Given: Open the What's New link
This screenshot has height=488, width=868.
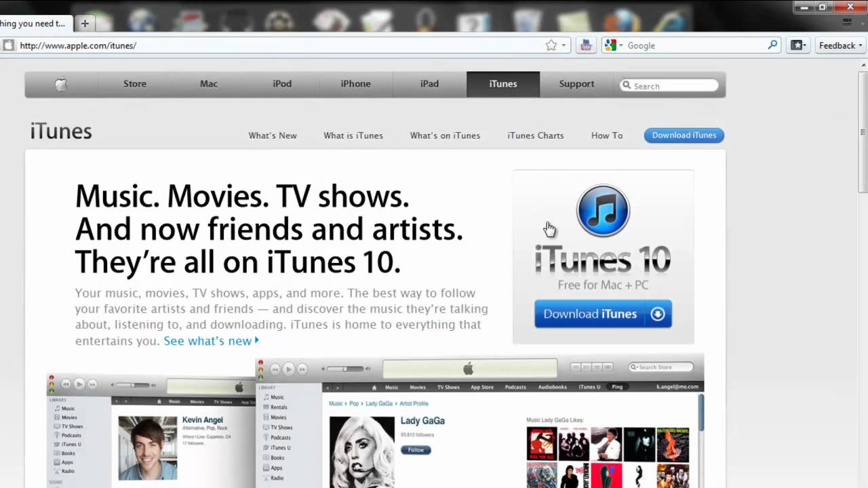Looking at the screenshot, I should coord(273,136).
